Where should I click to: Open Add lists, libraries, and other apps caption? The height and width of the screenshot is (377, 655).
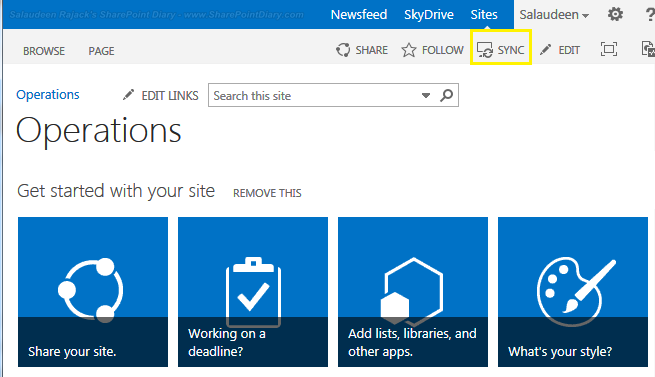pyautogui.click(x=412, y=342)
